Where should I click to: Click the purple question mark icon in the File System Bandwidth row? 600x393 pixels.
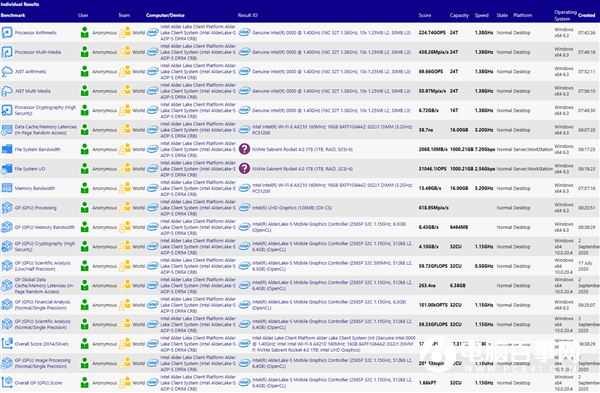[x=244, y=149]
